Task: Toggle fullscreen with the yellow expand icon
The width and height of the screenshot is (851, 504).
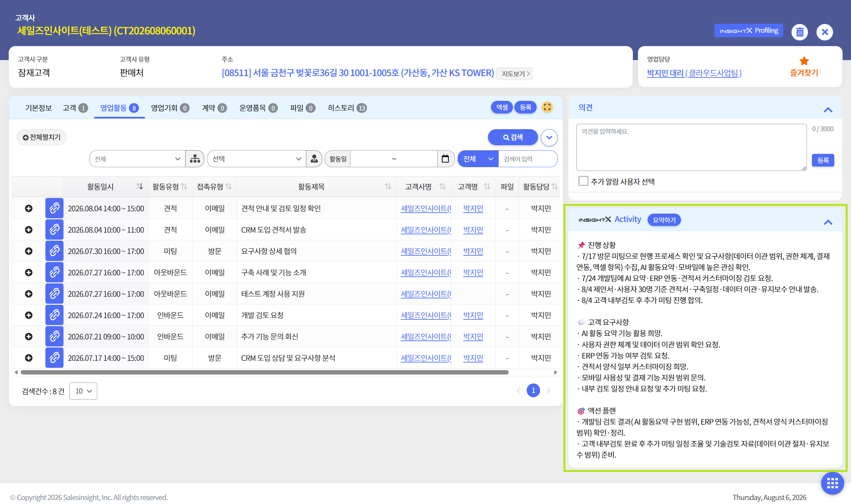Action: tap(547, 107)
